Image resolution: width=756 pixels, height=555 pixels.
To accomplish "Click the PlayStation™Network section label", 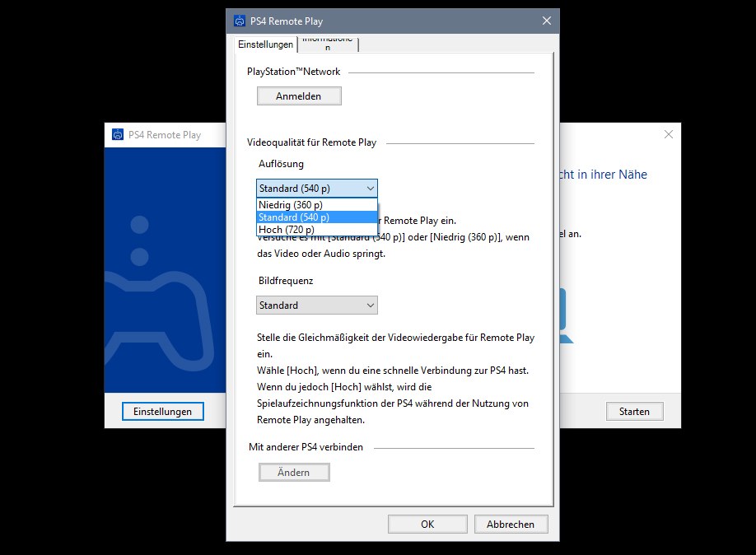I will point(294,72).
